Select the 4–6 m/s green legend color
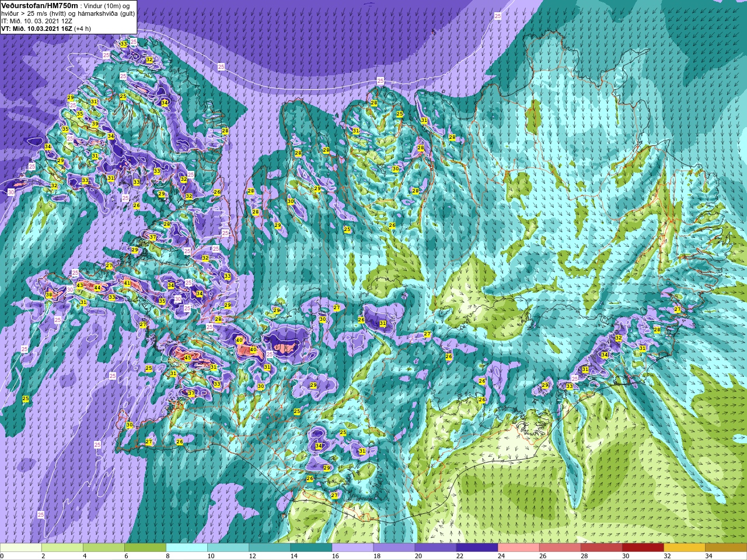The height and width of the screenshot is (560, 747). tap(104, 548)
